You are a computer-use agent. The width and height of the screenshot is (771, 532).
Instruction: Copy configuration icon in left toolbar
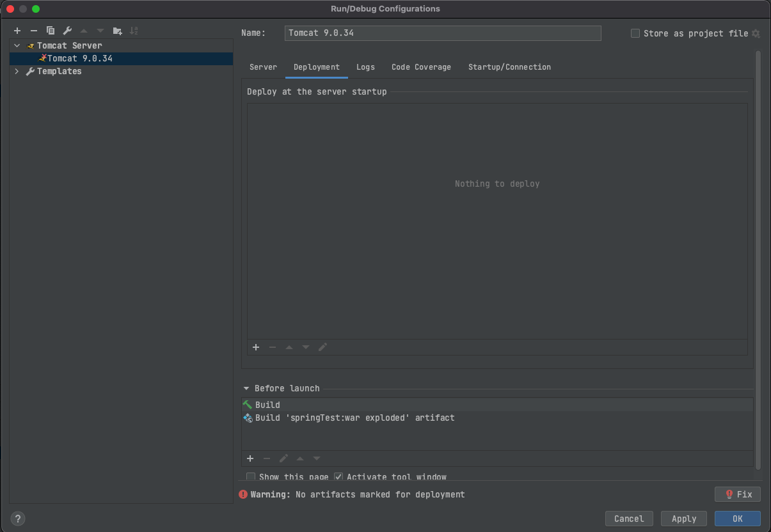[x=51, y=31]
